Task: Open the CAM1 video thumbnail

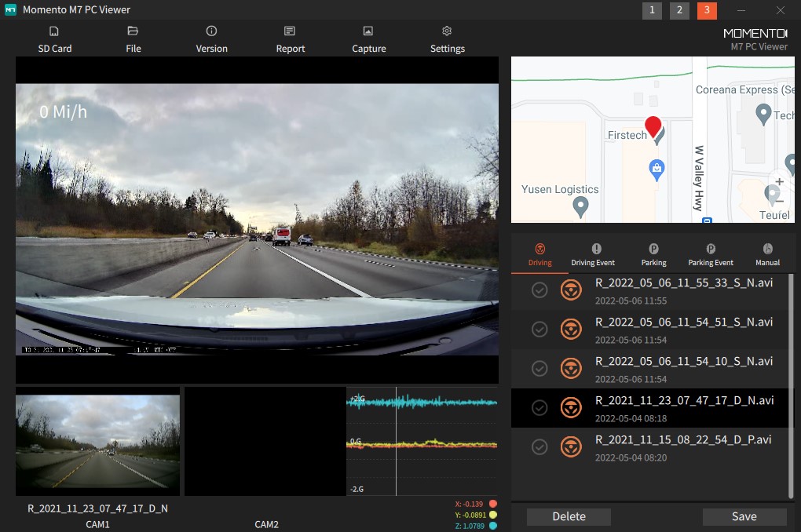Action: point(97,441)
